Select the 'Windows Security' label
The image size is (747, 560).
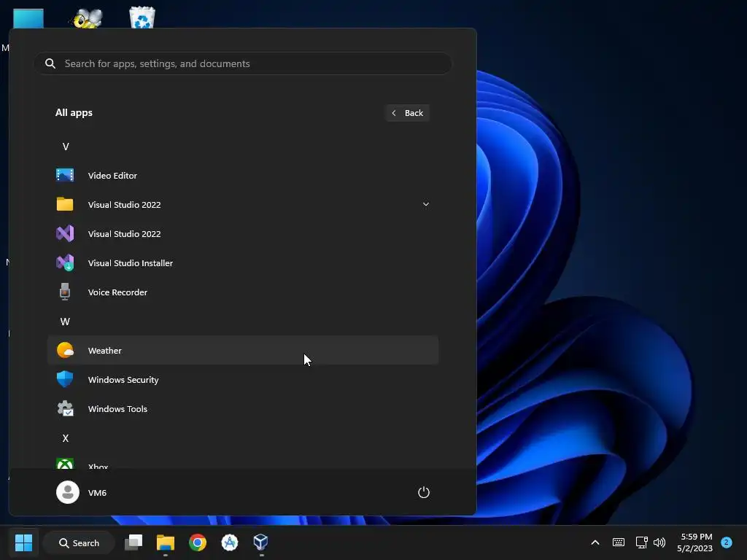point(123,379)
